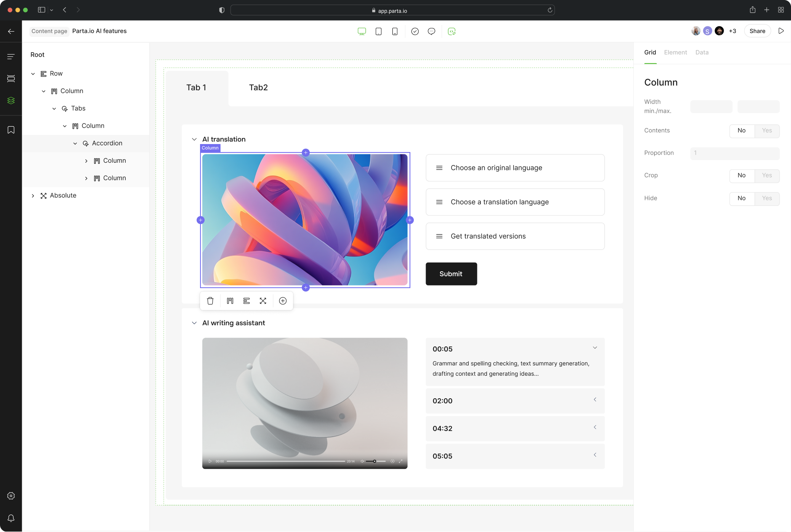This screenshot has height=532, width=791.
Task: Click the trash icon in floating toolbar
Action: coord(210,301)
